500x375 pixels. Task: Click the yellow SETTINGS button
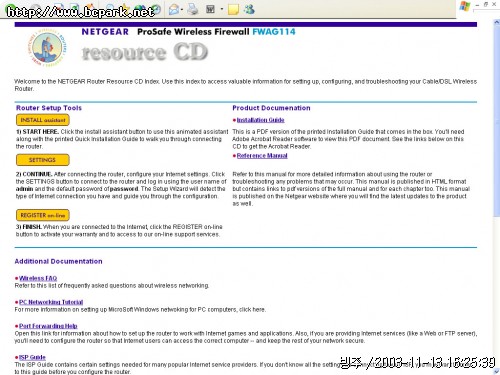point(43,160)
